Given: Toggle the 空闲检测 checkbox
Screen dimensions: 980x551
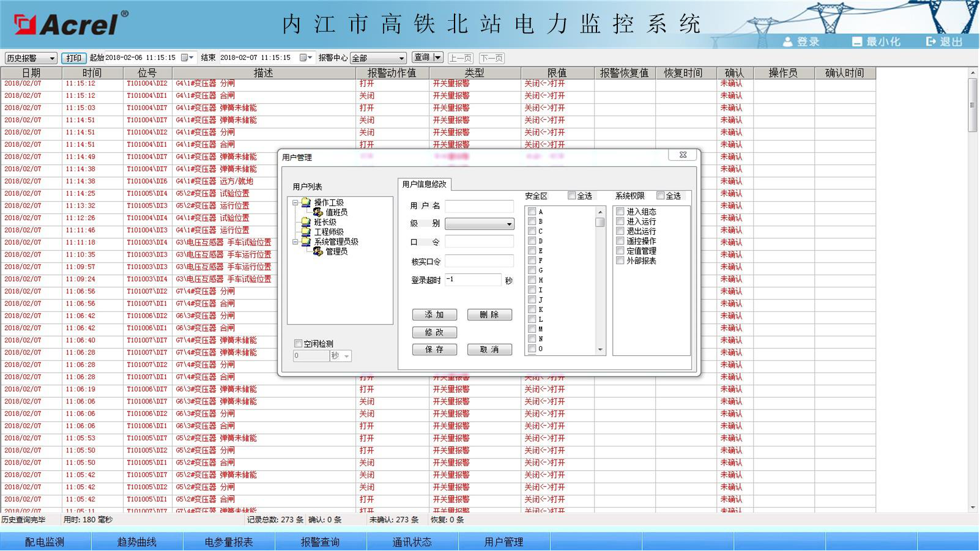Looking at the screenshot, I should (x=298, y=344).
